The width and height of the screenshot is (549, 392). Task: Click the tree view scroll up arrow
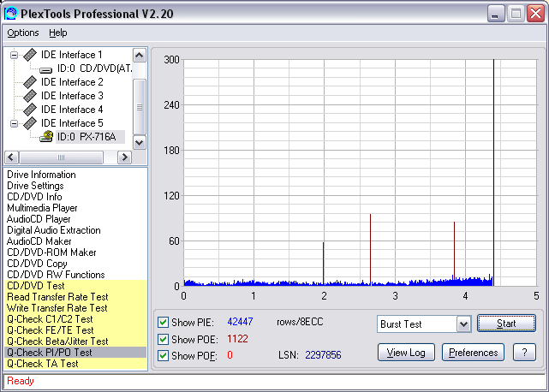pyautogui.click(x=140, y=56)
